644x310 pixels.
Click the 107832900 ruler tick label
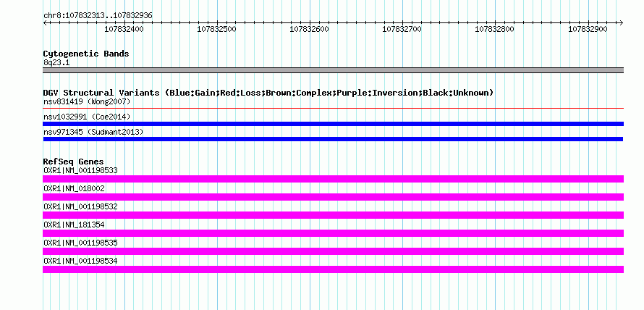(588, 29)
